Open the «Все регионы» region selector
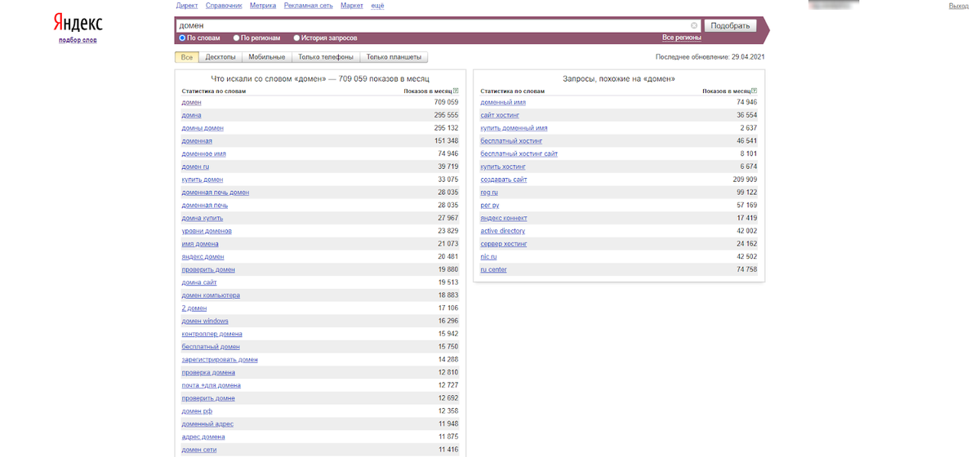980x457 pixels. [x=682, y=38]
